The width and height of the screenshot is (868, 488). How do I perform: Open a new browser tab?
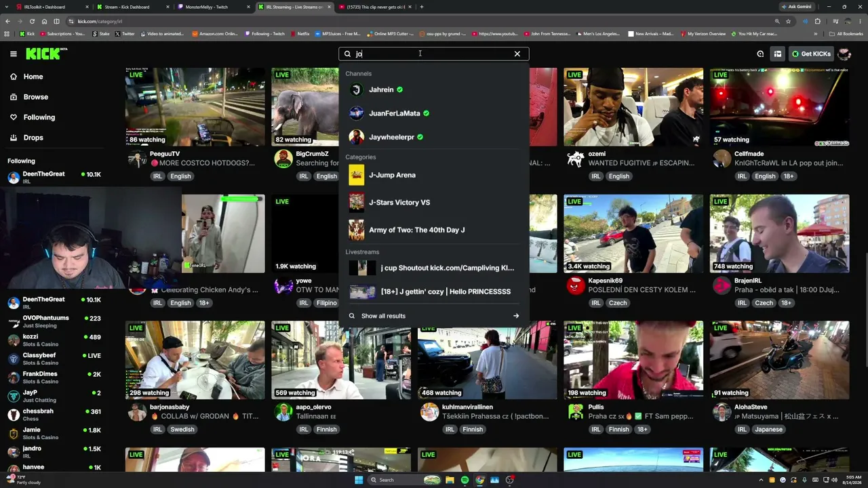coord(422,7)
